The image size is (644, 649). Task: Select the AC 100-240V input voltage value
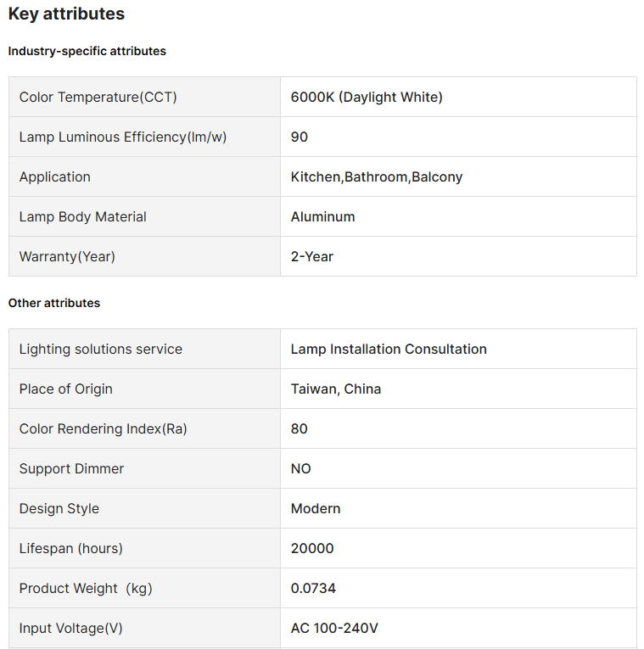334,628
